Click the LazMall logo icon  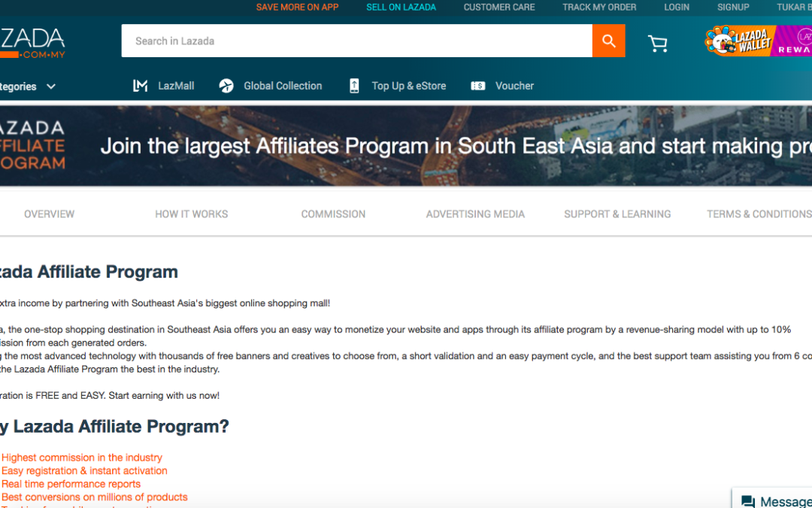pos(141,86)
